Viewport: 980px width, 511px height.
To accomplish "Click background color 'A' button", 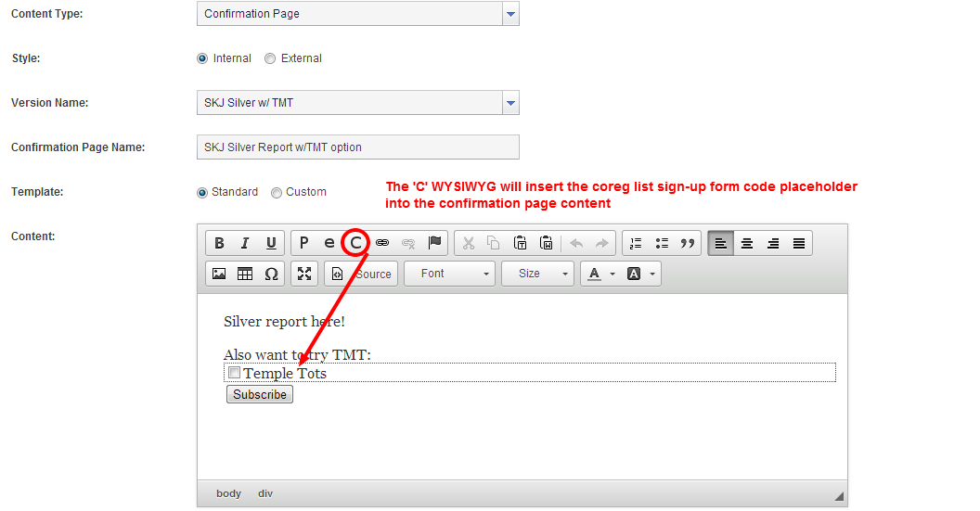I will pos(634,274).
